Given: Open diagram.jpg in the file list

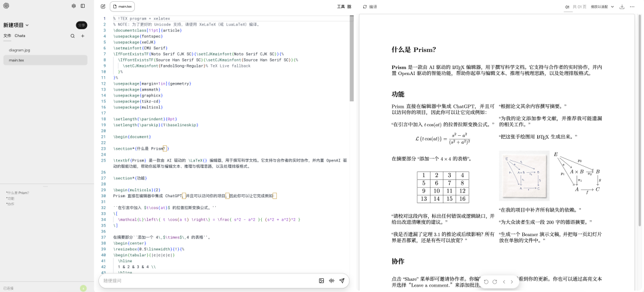Looking at the screenshot, I should coord(45,50).
